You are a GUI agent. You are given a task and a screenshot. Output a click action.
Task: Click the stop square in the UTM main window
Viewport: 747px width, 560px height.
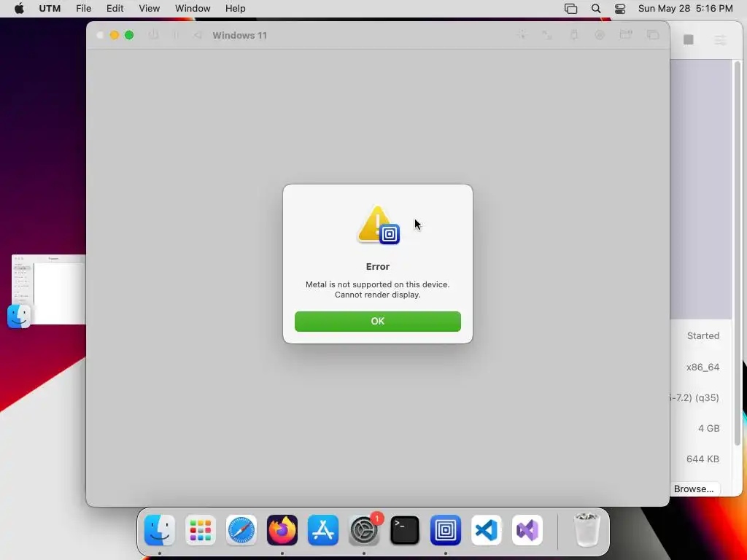(689, 39)
